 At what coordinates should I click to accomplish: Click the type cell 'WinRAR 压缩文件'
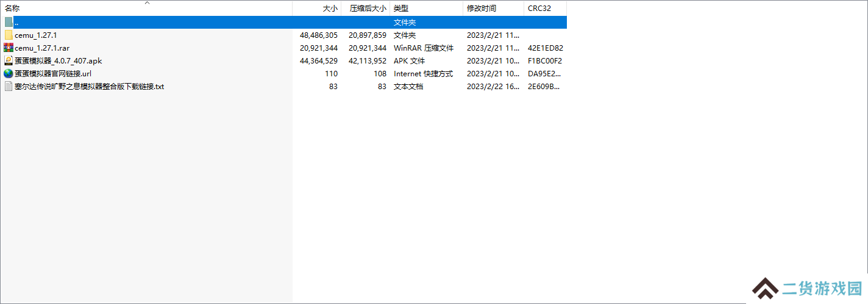coord(424,48)
